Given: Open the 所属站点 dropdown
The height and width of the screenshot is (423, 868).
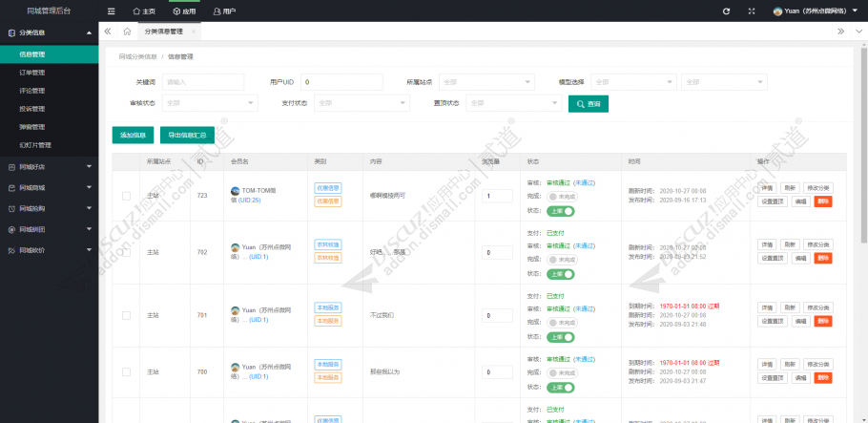Looking at the screenshot, I should tap(486, 82).
